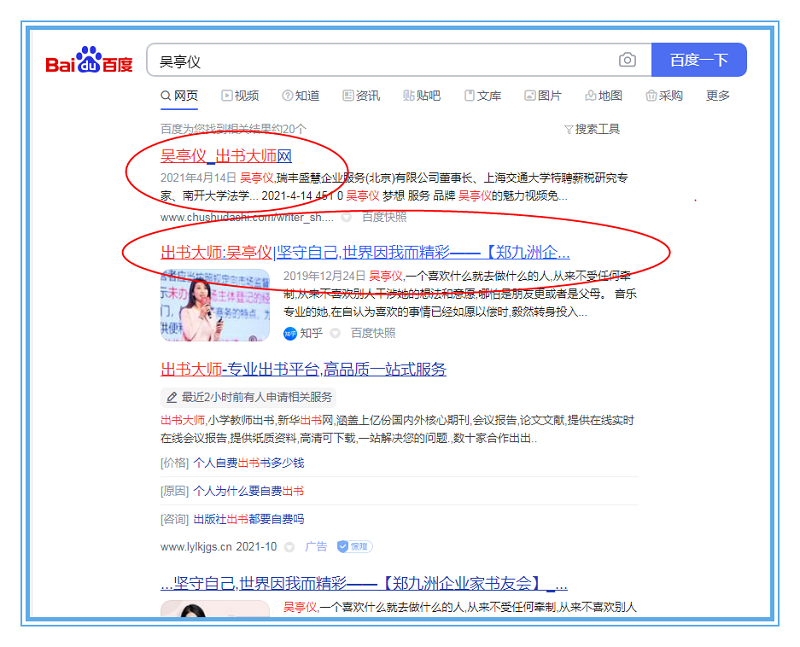Switch to the 贴吧 tab
Viewport: 800px width, 647px height.
tap(422, 96)
